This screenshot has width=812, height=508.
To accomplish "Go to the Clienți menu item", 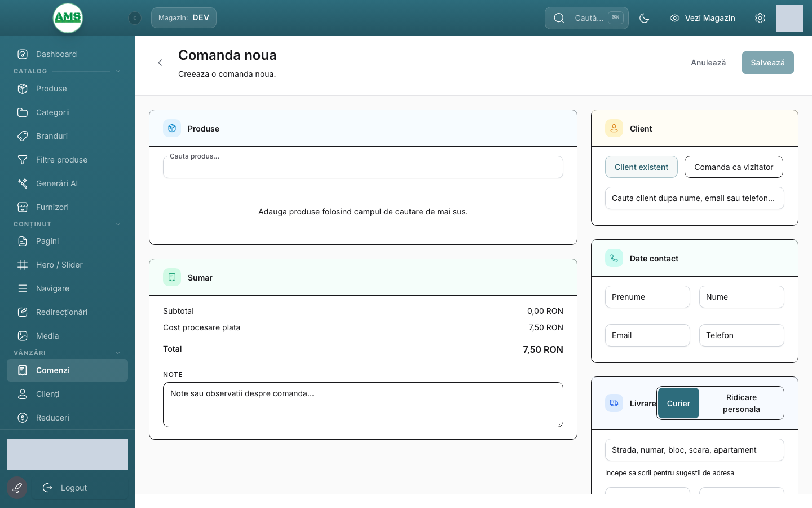I will tap(67, 394).
